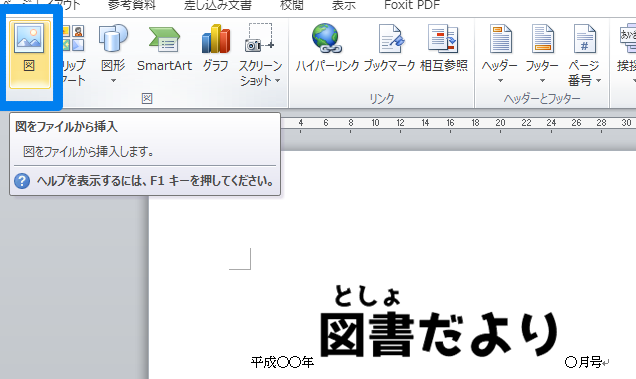Open the Clip Art (クリップアート) pane
This screenshot has width=636, height=379.
click(x=74, y=55)
